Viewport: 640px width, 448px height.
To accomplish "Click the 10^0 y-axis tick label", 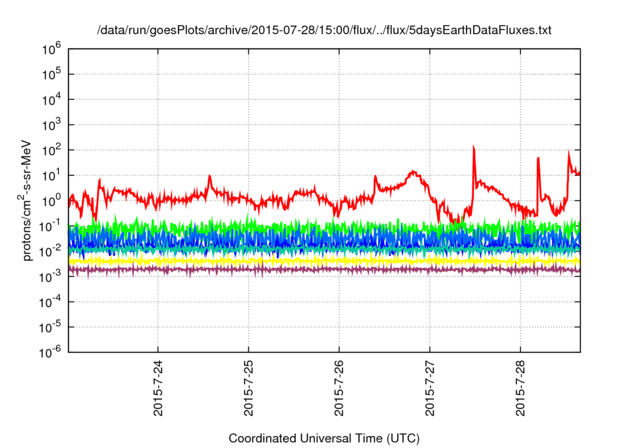I will (51, 202).
